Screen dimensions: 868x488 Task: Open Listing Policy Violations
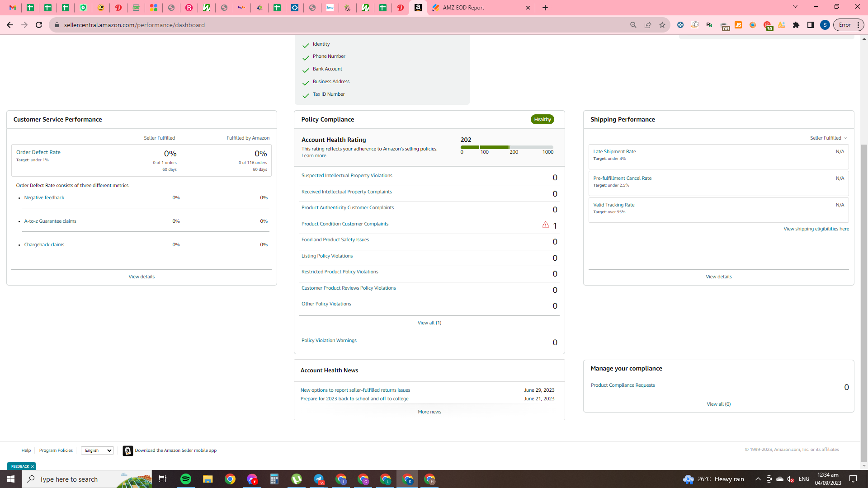pos(327,256)
